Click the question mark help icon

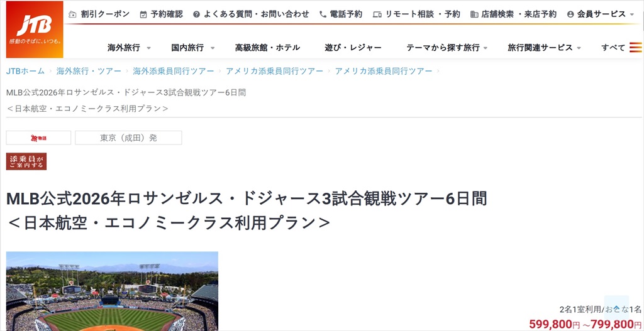[x=196, y=14]
